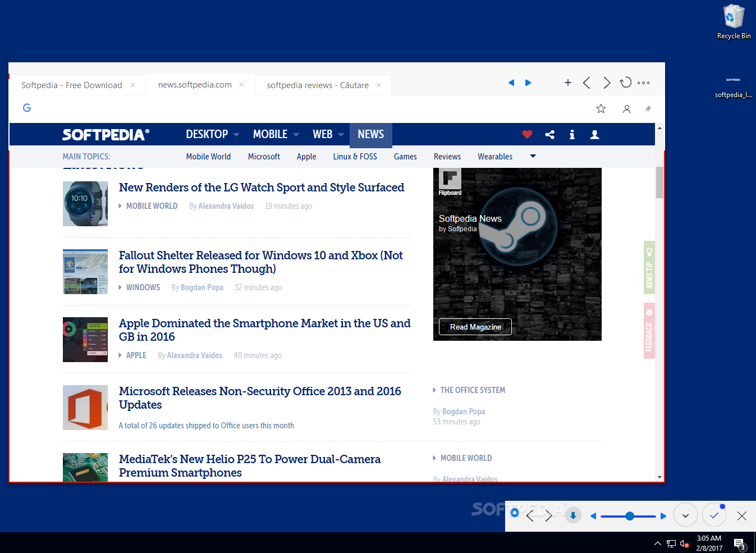Open the Office logo article thumbnail

(x=85, y=408)
